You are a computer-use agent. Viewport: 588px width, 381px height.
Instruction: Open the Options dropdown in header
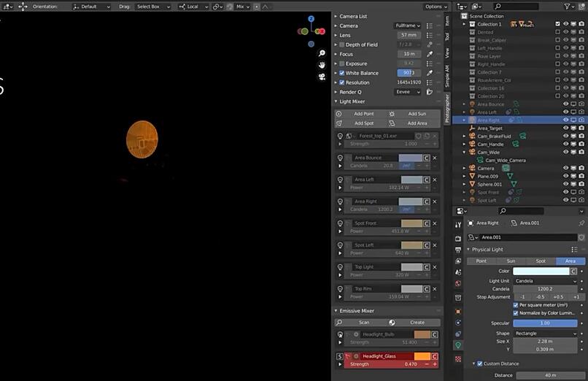click(436, 7)
